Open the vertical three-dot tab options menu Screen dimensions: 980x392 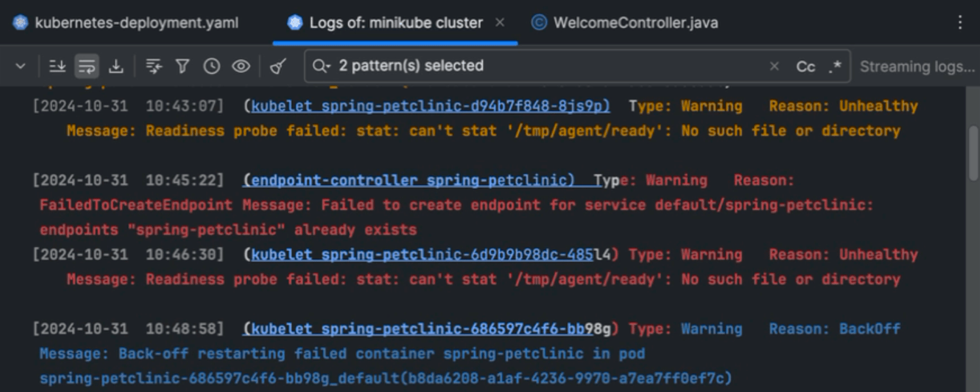tap(960, 23)
